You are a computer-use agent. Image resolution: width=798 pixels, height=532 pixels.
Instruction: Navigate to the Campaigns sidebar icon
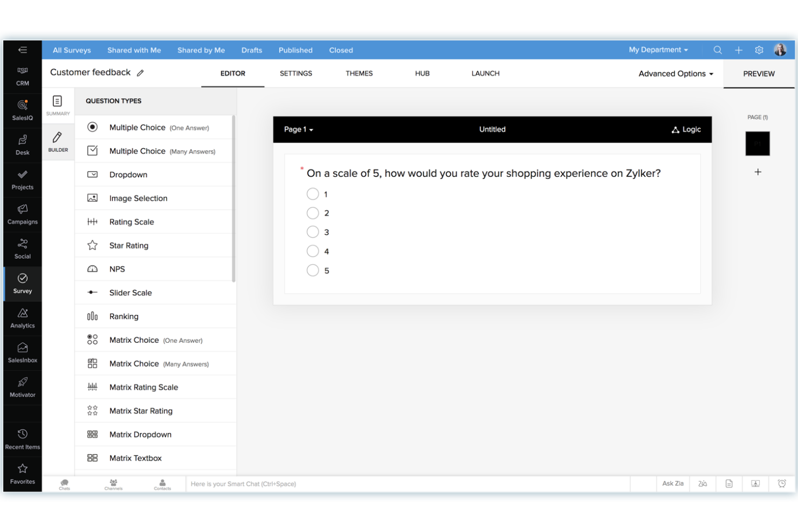tap(22, 215)
